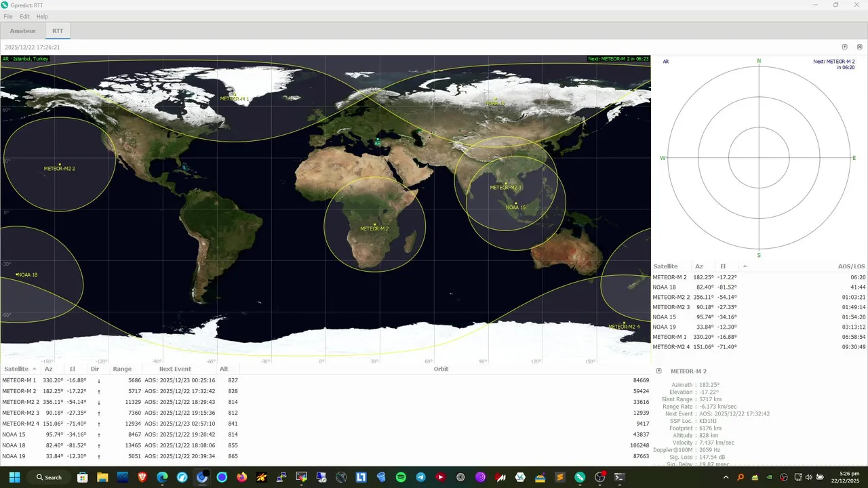Image resolution: width=868 pixels, height=488 pixels.
Task: Click orbit number 59424 in bottom list
Action: 641,391
